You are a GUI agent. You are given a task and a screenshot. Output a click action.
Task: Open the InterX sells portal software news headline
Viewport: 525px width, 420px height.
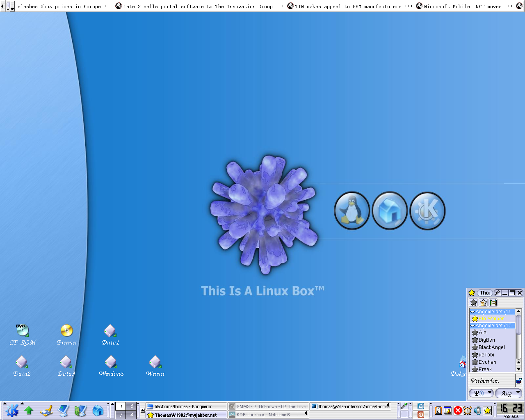[x=198, y=7]
